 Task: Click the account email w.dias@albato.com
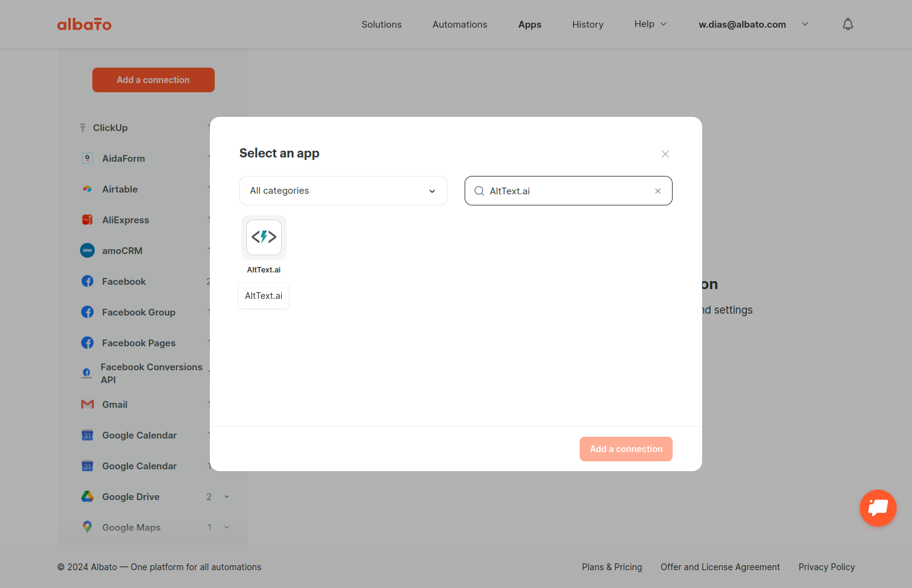[x=742, y=25]
